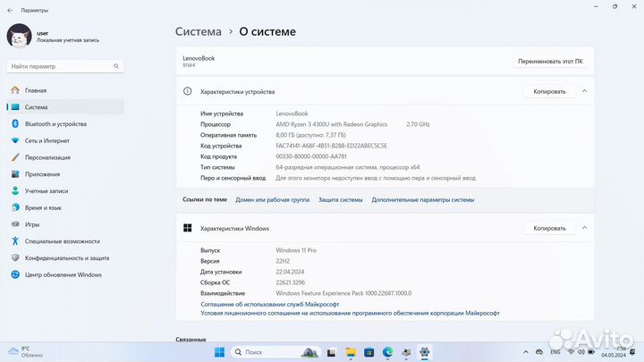The image size is (644, 362).
Task: Select OS build number '22621.3296'
Action: coord(291,282)
